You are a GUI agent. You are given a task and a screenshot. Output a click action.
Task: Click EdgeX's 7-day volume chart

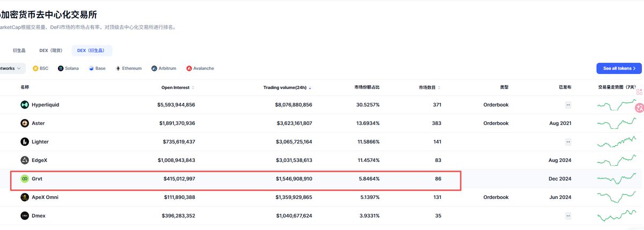(617, 160)
